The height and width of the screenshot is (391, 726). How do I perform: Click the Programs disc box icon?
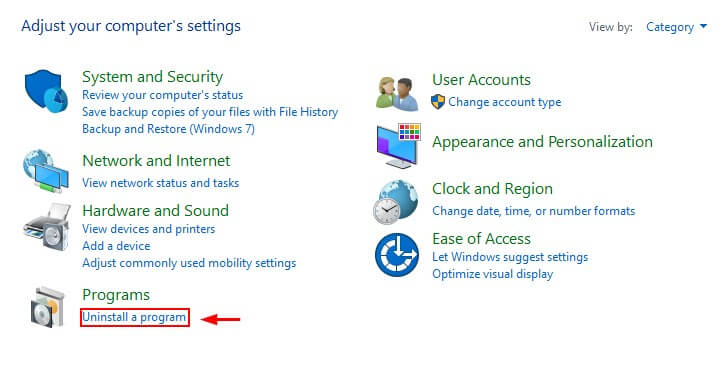47,307
